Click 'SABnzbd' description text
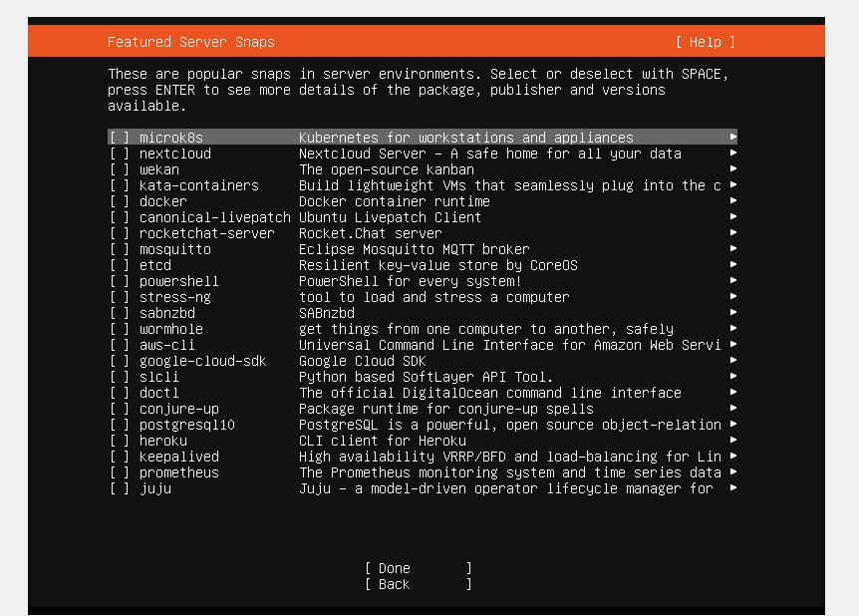859x616 pixels. coord(327,313)
